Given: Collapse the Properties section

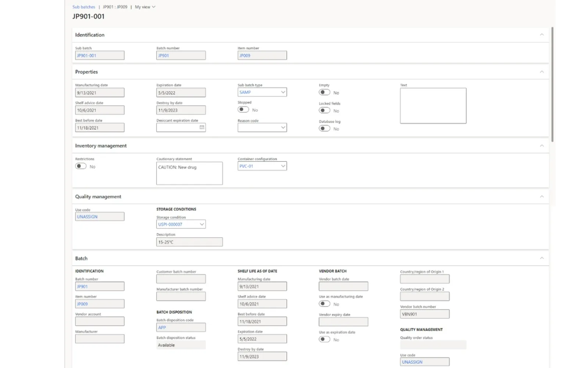Looking at the screenshot, I should (542, 72).
